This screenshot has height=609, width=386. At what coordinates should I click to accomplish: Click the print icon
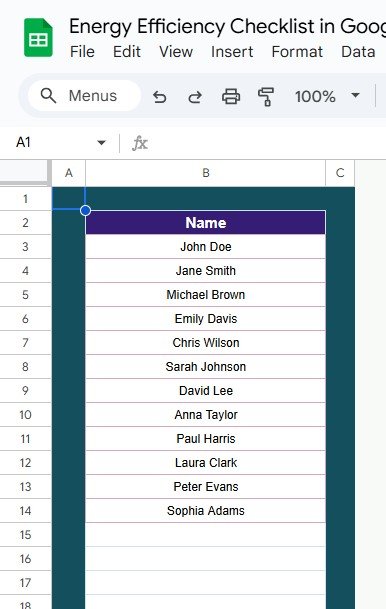coord(231,96)
